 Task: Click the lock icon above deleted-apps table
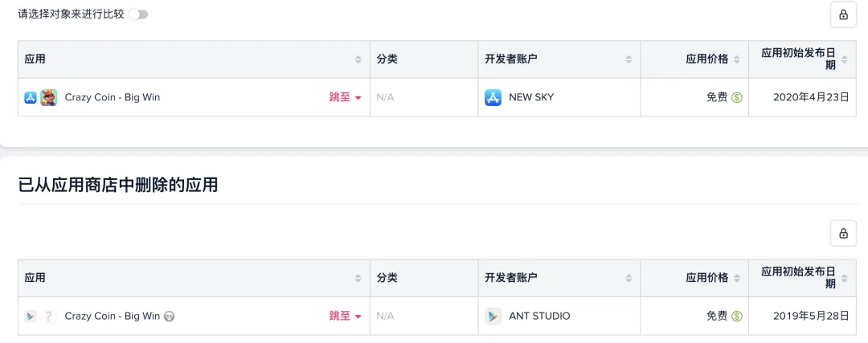click(843, 234)
